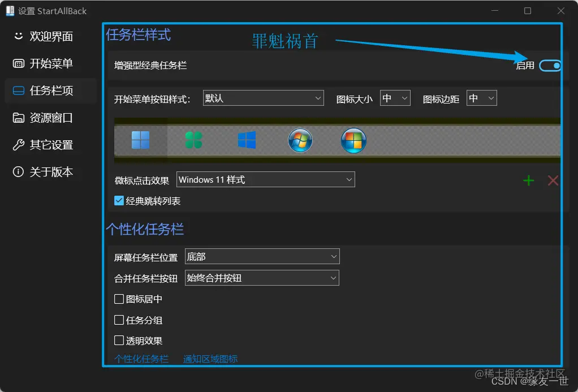Open the 图标大小 dropdown
This screenshot has height=392, width=578.
(x=395, y=98)
